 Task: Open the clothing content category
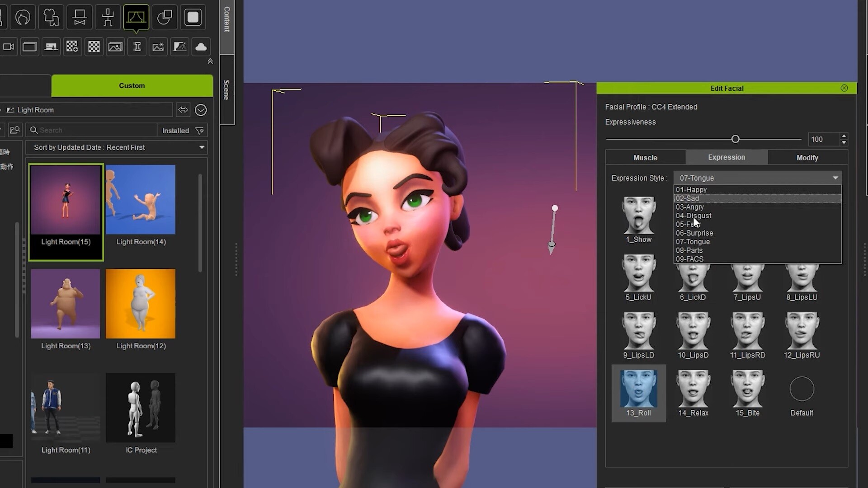coord(51,17)
